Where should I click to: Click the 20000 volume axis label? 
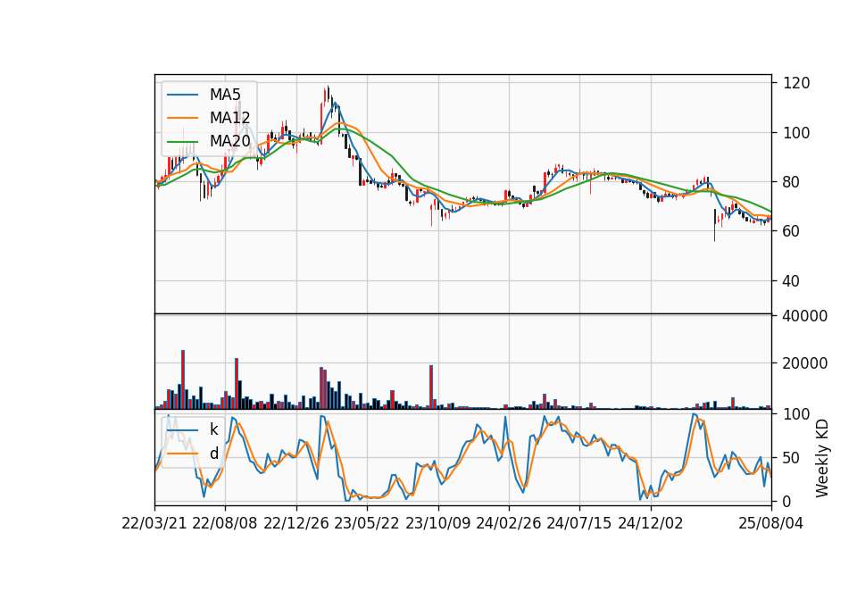[805, 363]
